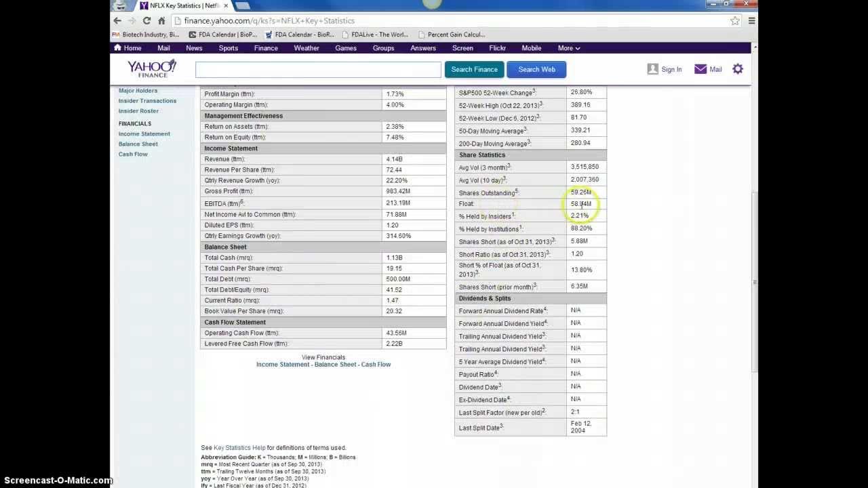868x488 pixels.
Task: Open Mail in Yahoo nav bar
Action: [163, 48]
